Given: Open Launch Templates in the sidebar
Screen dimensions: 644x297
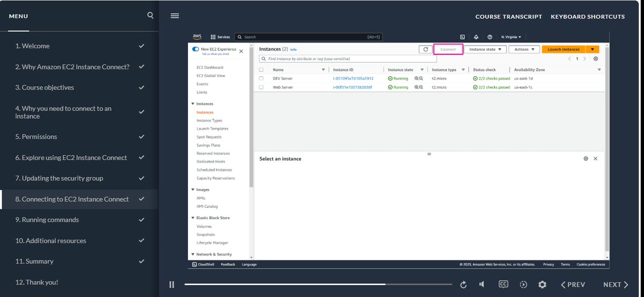Looking at the screenshot, I should [x=213, y=129].
